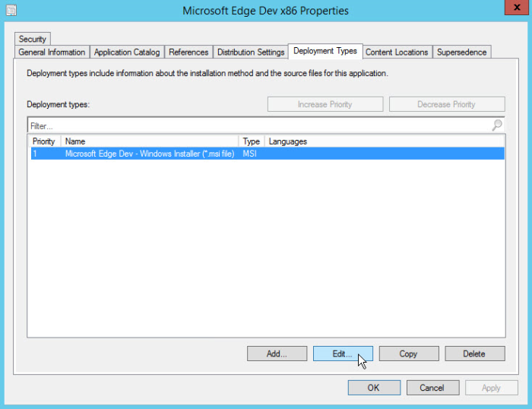Switch to the Supersedence tab
The image size is (532, 409).
462,52
